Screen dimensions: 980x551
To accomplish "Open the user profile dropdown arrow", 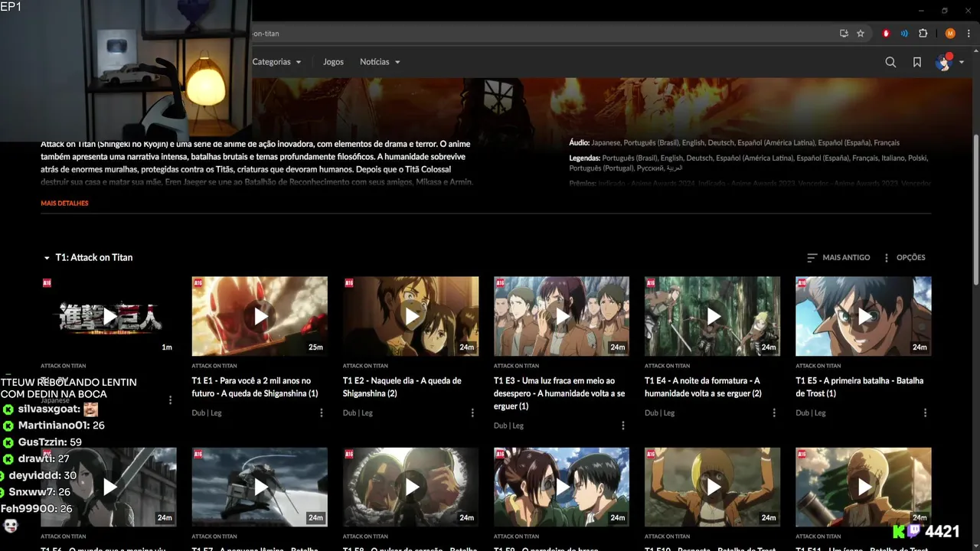I will [962, 62].
